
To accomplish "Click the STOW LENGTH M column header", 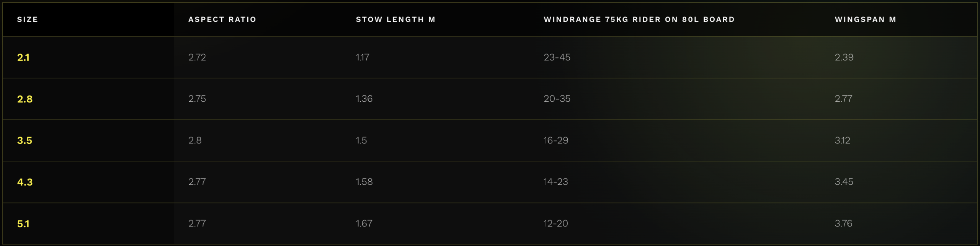I will click(395, 20).
